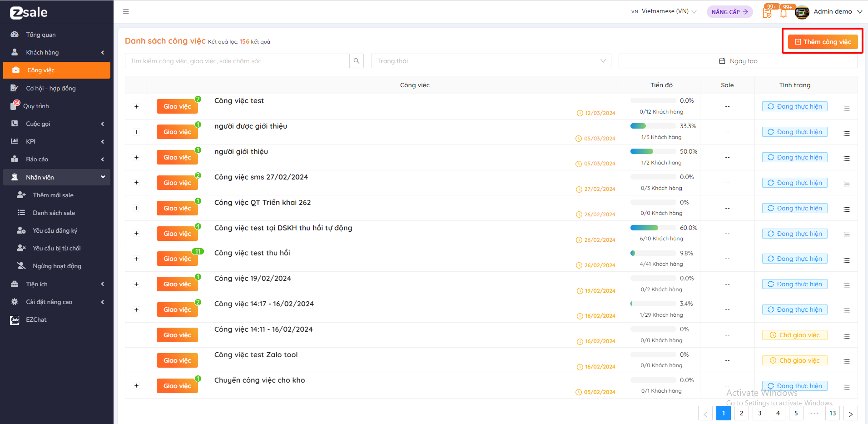This screenshot has height=424, width=868.
Task: Open Quy trình sidebar item
Action: [57, 106]
